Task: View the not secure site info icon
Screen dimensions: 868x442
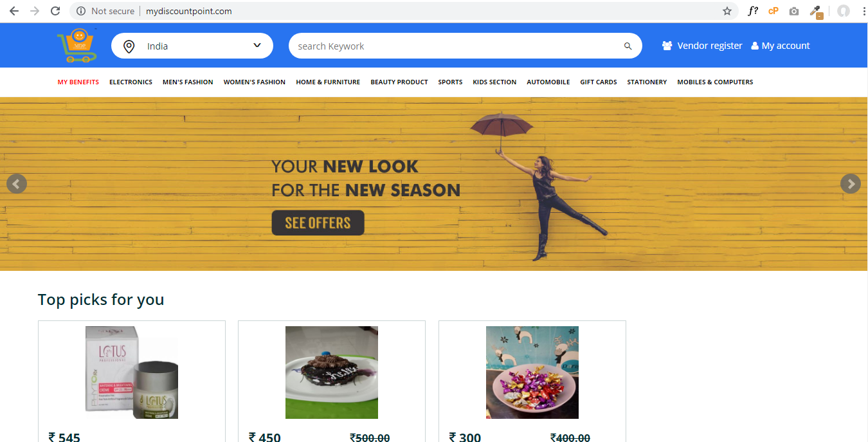Action: click(x=81, y=11)
